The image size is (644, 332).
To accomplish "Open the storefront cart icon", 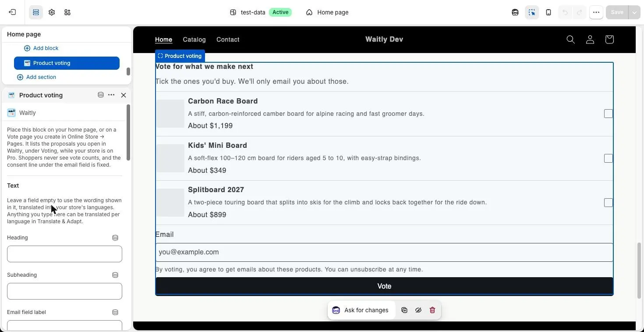I will [x=609, y=39].
